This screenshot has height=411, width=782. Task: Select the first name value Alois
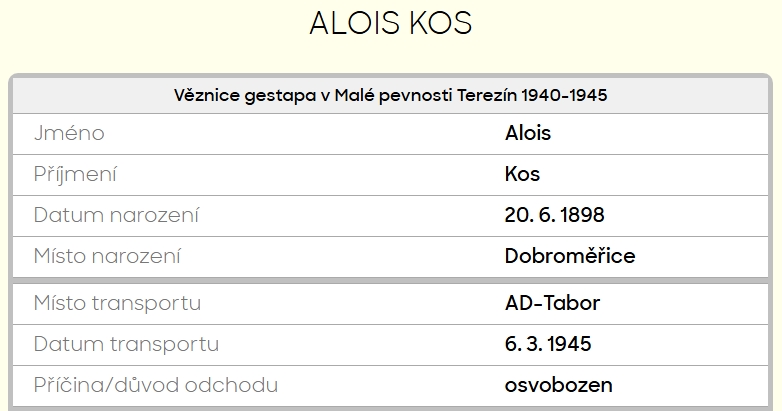[528, 133]
